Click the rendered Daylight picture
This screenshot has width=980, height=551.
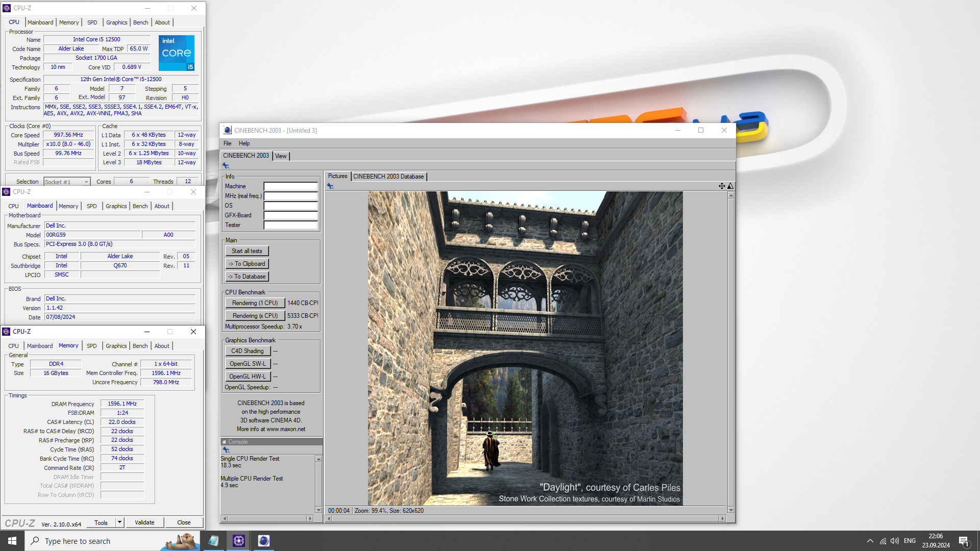[525, 348]
